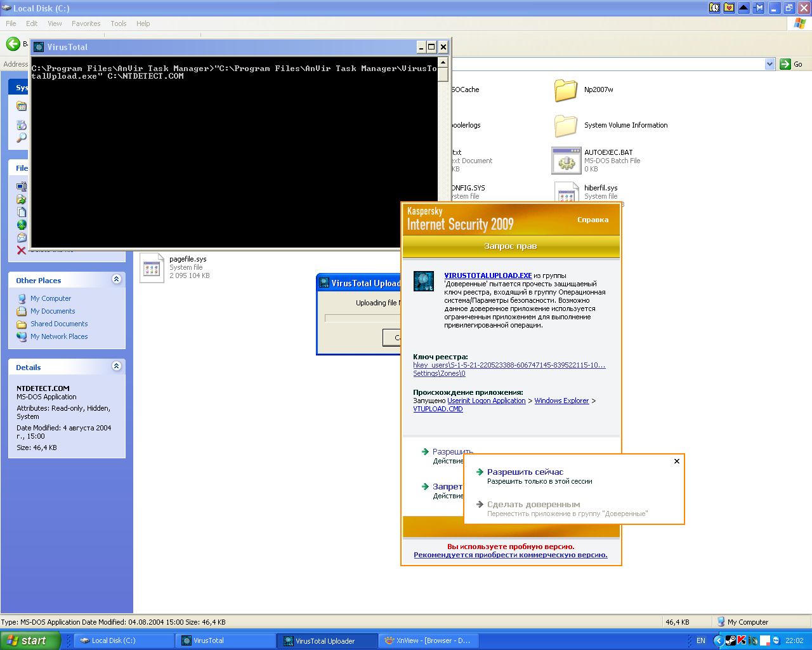Select the pagefile.sys file icon
Image resolution: width=812 pixels, height=650 pixels.
pyautogui.click(x=152, y=268)
